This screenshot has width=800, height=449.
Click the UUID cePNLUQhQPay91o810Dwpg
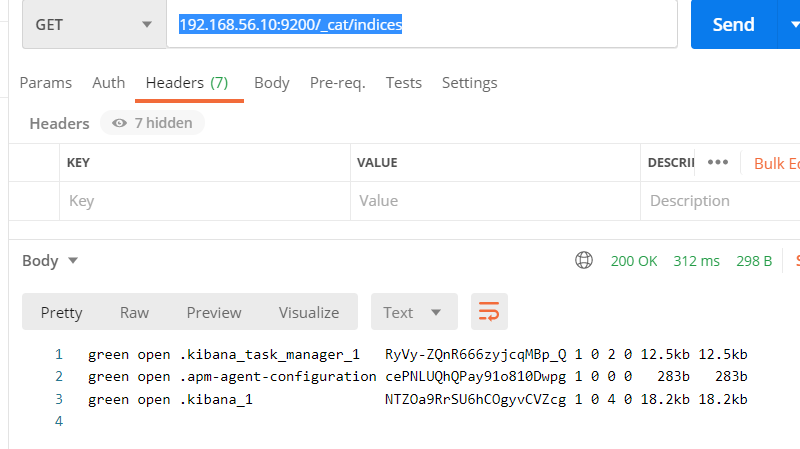476,377
